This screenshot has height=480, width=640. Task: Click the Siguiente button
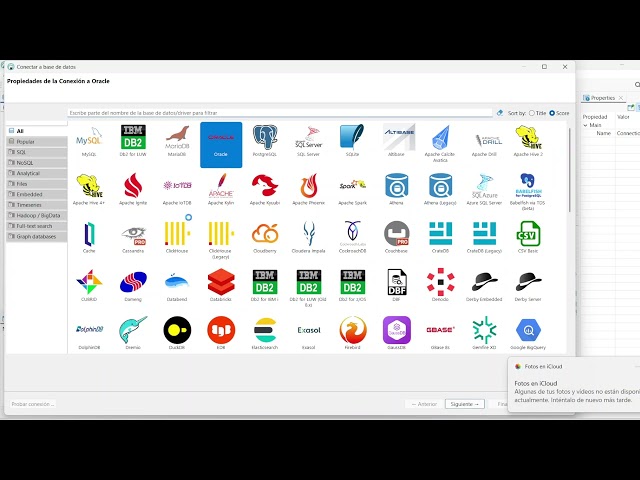[464, 404]
